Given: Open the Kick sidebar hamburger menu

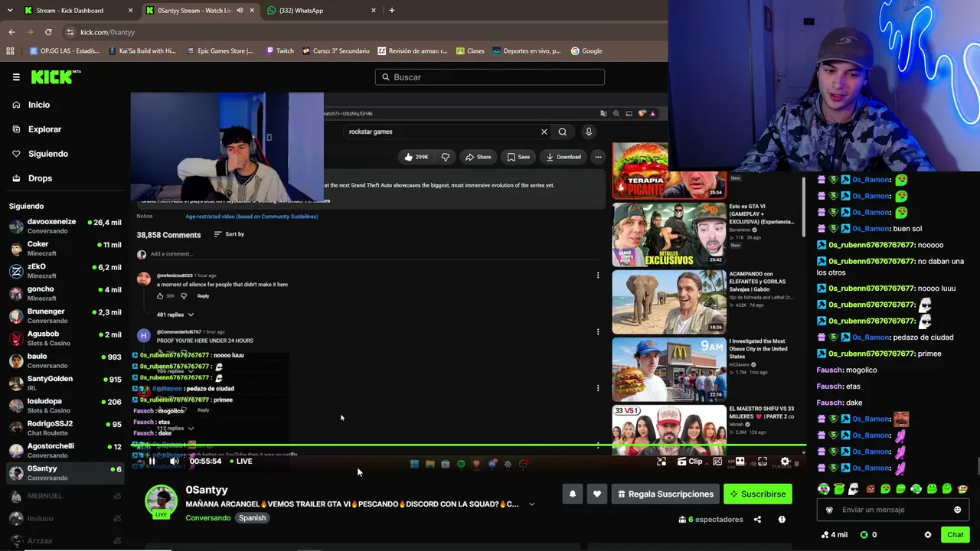Looking at the screenshot, I should (16, 77).
